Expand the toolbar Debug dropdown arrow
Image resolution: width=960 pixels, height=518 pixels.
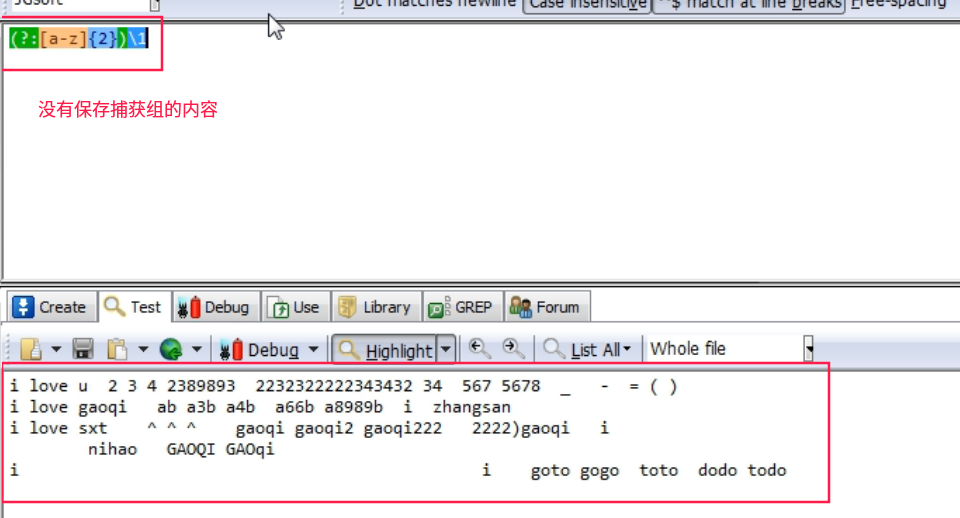[x=313, y=349]
